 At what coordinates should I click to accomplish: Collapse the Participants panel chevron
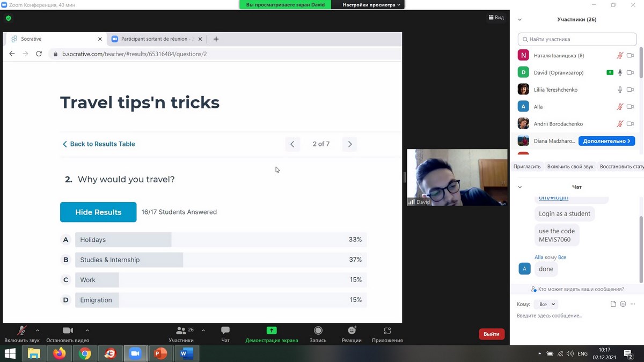coord(519,20)
